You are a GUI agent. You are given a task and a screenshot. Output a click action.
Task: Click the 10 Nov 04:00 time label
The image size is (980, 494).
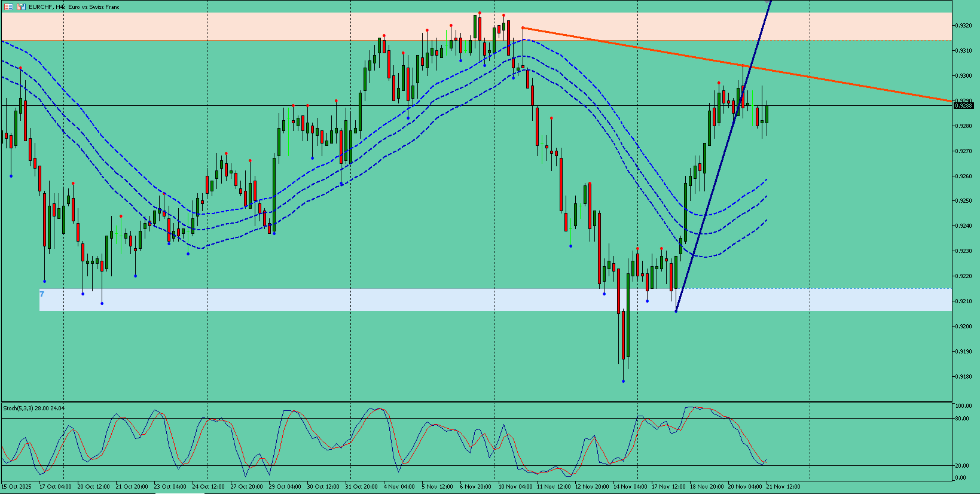point(515,487)
